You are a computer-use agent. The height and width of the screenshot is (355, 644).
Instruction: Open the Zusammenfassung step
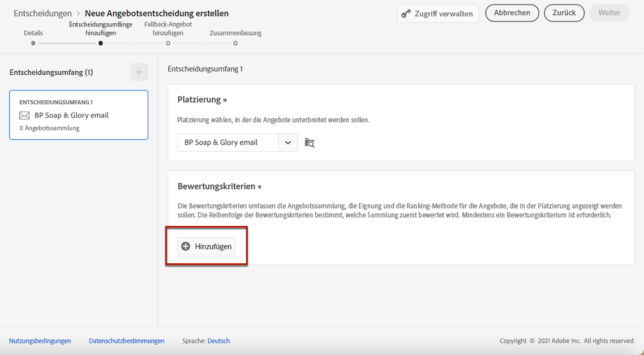[x=235, y=43]
